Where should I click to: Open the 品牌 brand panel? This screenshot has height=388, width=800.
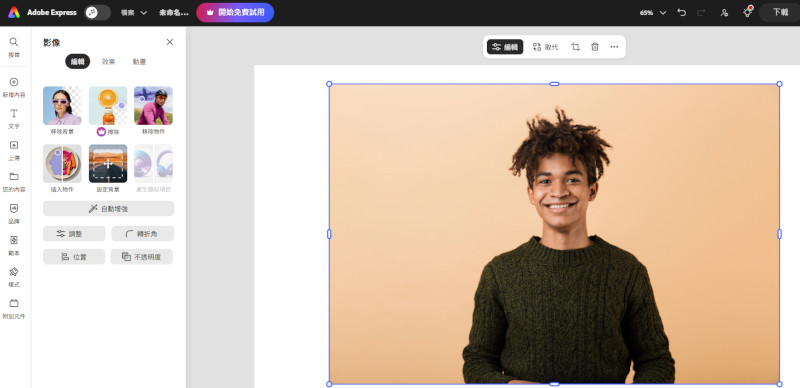tap(14, 213)
